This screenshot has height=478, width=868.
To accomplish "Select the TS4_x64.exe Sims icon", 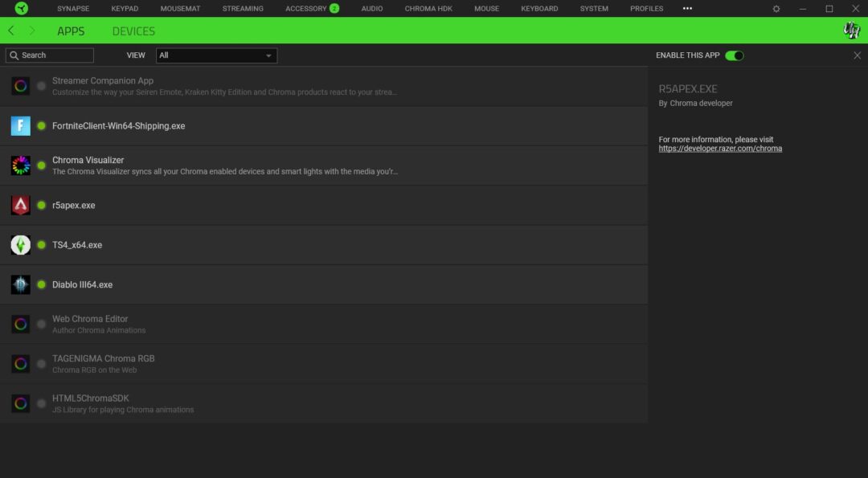I will [x=20, y=244].
